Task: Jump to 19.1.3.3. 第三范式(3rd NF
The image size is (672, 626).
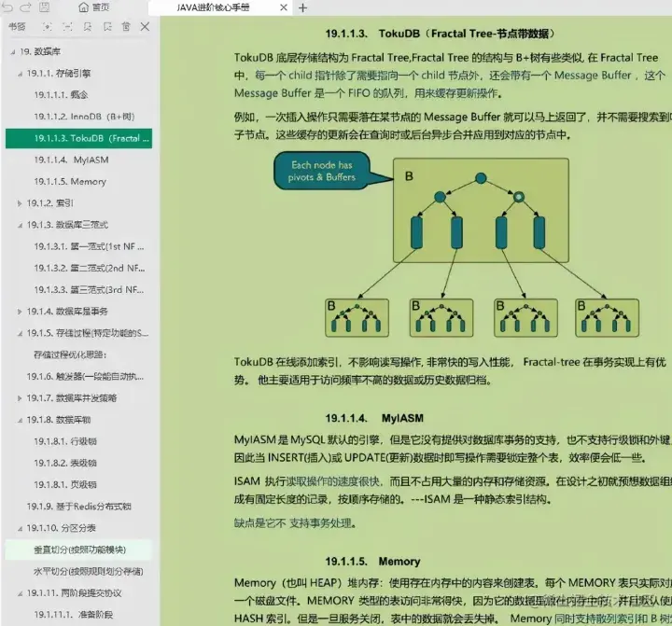Action: click(90, 290)
